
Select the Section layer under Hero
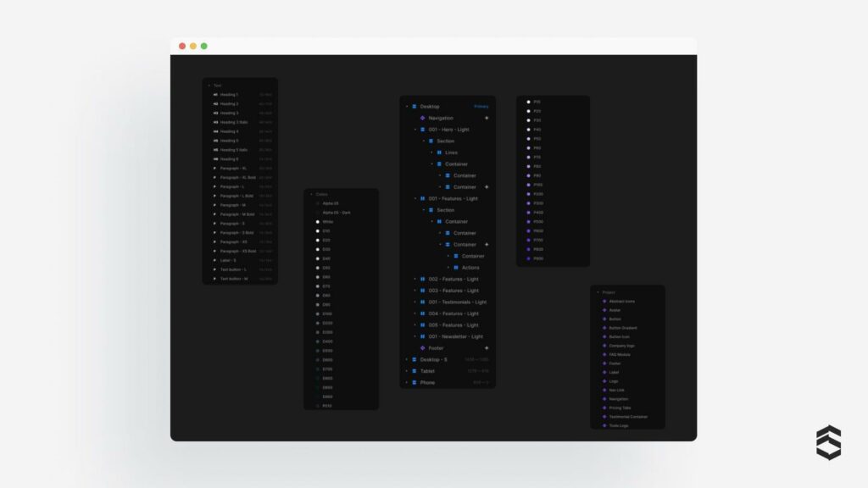(448, 141)
